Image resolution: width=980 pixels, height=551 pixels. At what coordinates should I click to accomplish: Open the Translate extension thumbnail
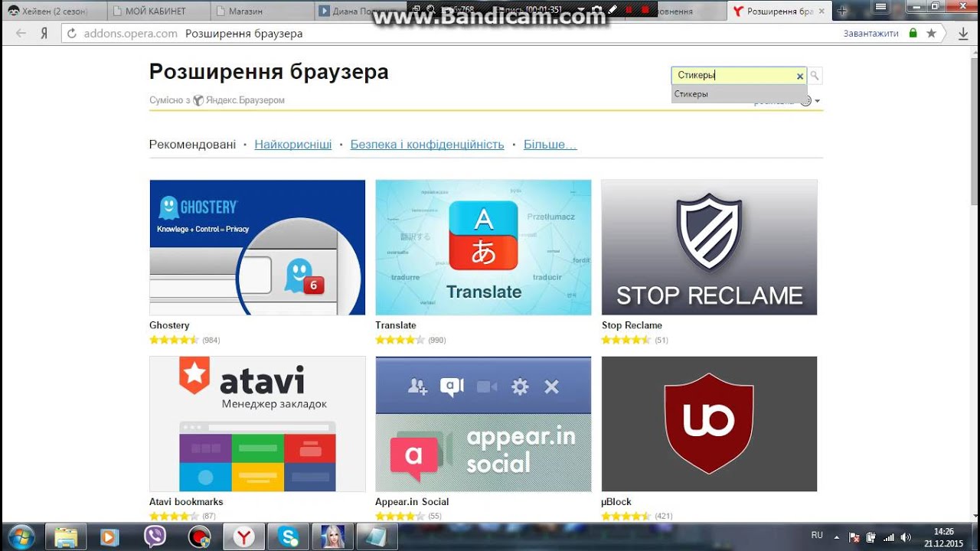point(483,247)
